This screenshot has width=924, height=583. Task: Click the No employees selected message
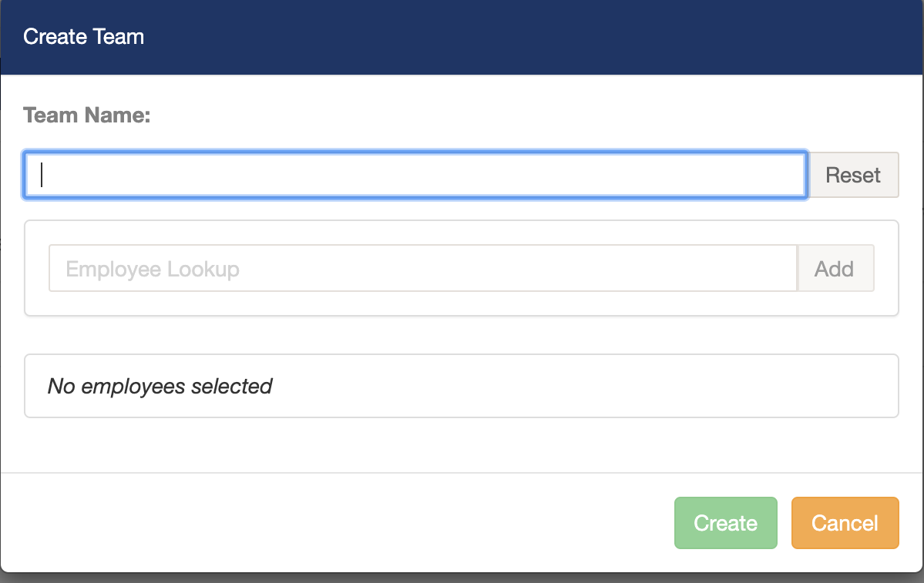click(160, 386)
